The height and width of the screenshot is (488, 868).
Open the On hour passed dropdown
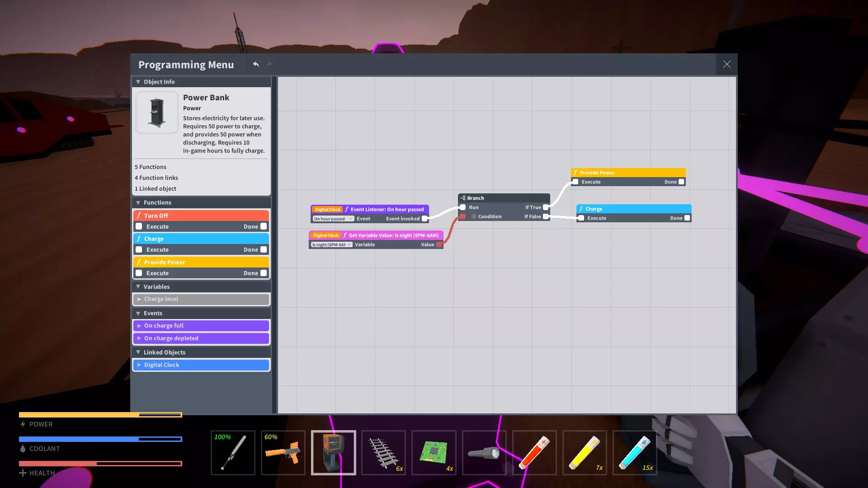coord(333,219)
